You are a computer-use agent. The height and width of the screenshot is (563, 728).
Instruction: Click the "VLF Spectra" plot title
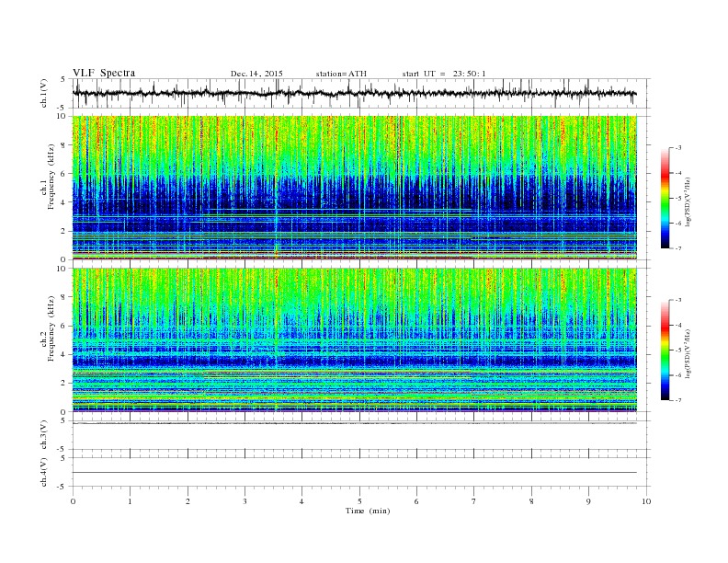(104, 73)
